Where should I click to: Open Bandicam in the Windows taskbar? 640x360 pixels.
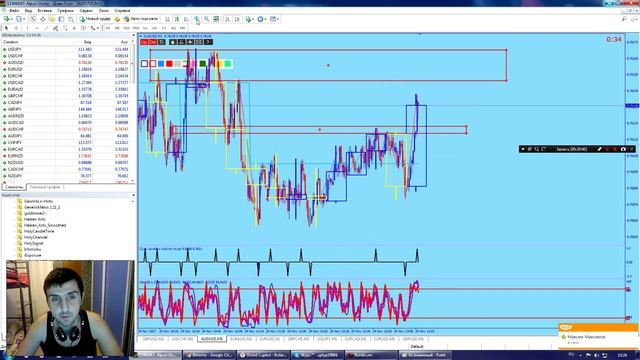tap(371, 355)
